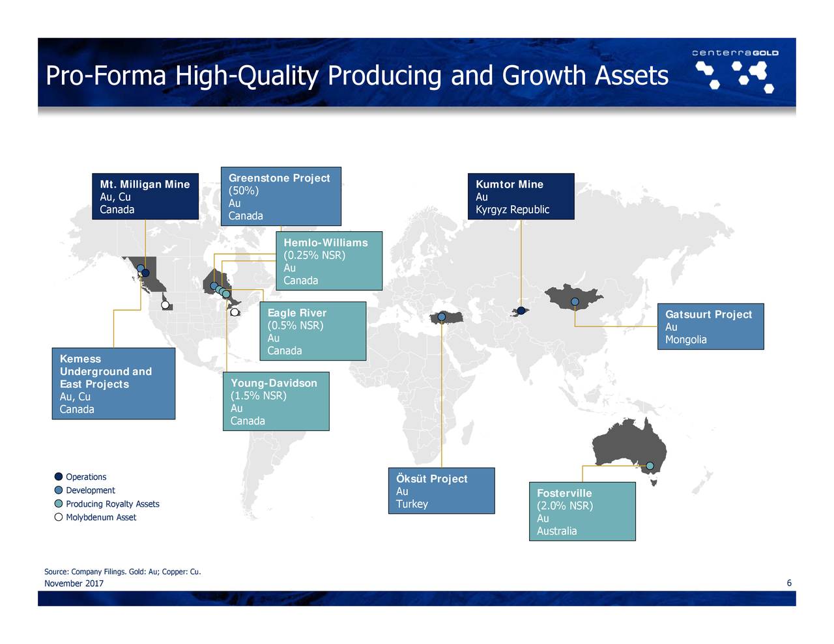Viewport: 834px width, 644px height.
Task: Click the white molybdenum marker in western USA
Action: click(165, 305)
